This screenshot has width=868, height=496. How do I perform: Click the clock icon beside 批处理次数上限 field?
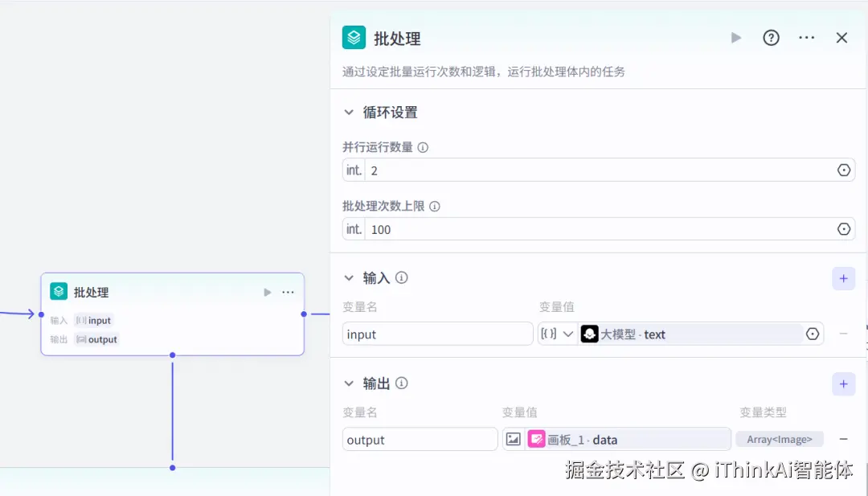point(843,229)
